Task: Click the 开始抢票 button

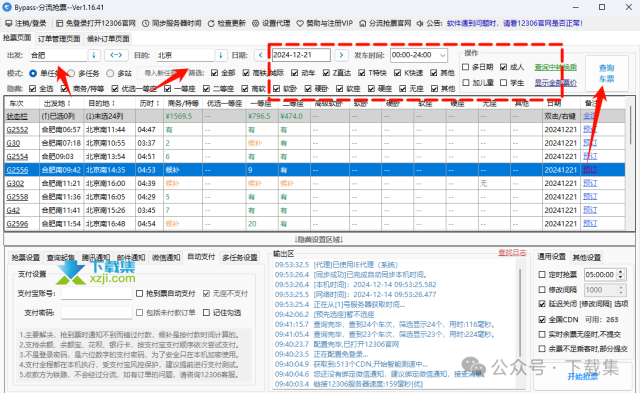Action: coord(583,377)
